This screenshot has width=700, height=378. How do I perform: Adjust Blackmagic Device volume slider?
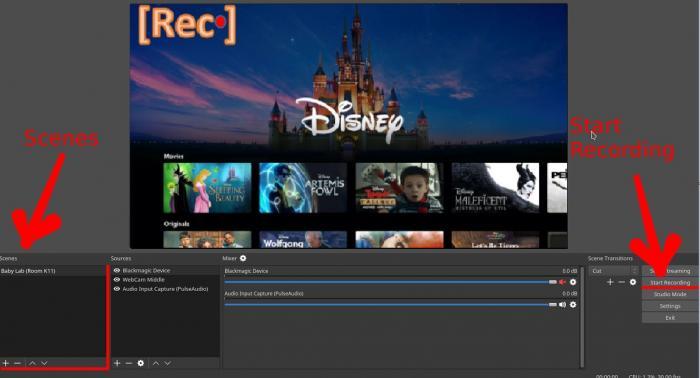(391, 282)
